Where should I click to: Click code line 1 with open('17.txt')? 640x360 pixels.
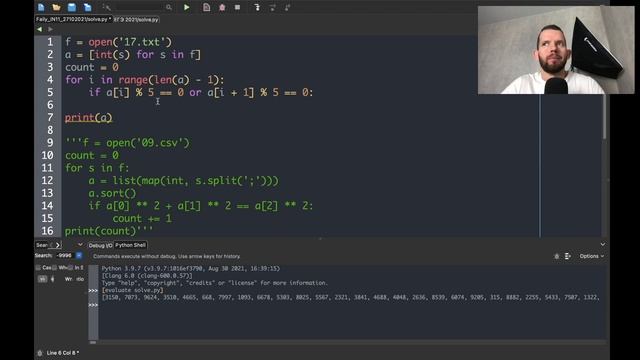[118, 42]
